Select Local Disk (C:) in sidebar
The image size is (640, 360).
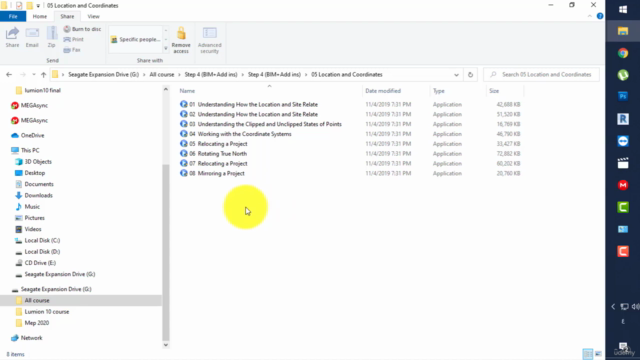42,240
